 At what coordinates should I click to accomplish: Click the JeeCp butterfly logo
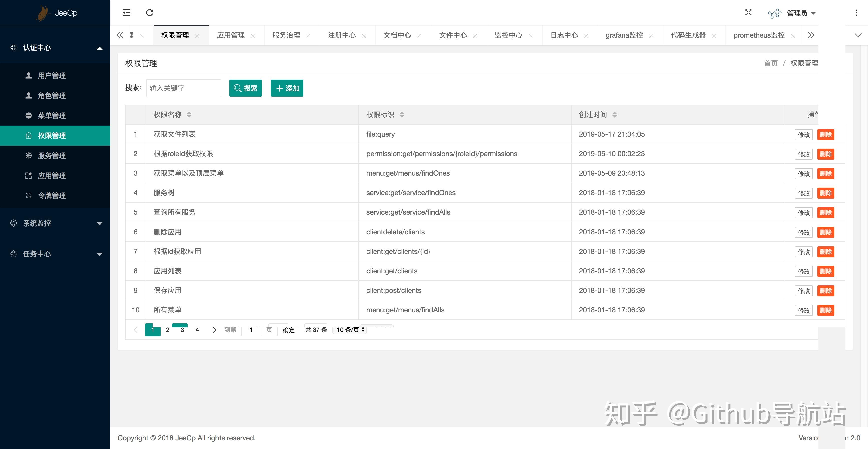(x=43, y=13)
